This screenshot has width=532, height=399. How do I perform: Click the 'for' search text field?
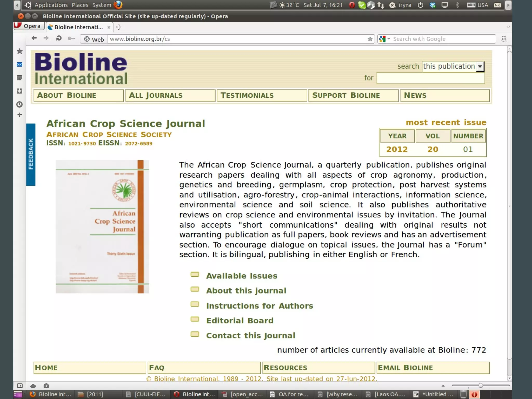click(x=430, y=78)
